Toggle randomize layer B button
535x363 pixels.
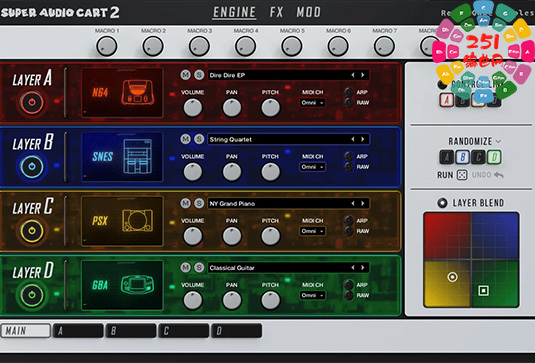click(x=463, y=157)
